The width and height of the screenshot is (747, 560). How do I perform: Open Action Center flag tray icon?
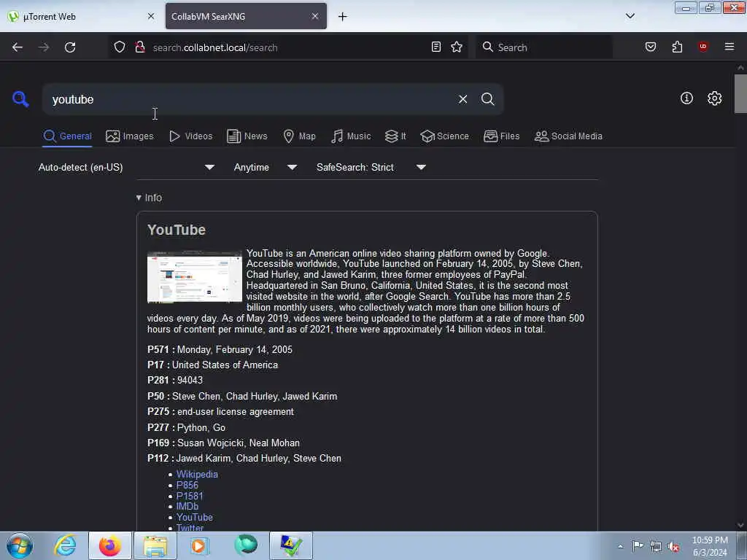click(638, 546)
